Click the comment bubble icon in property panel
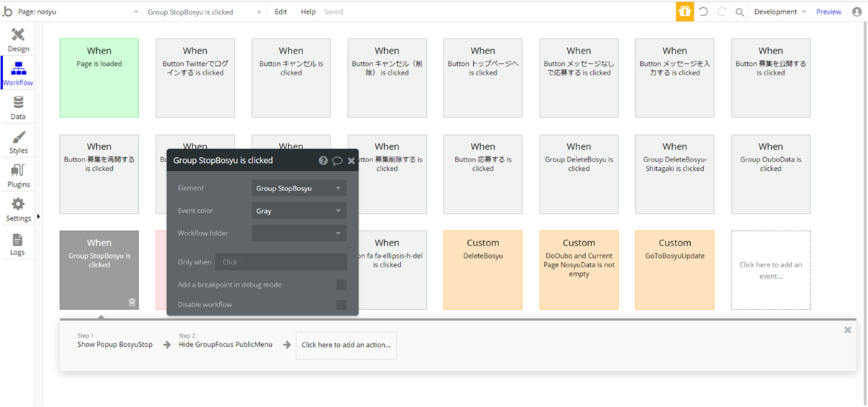868x407 pixels. [337, 160]
